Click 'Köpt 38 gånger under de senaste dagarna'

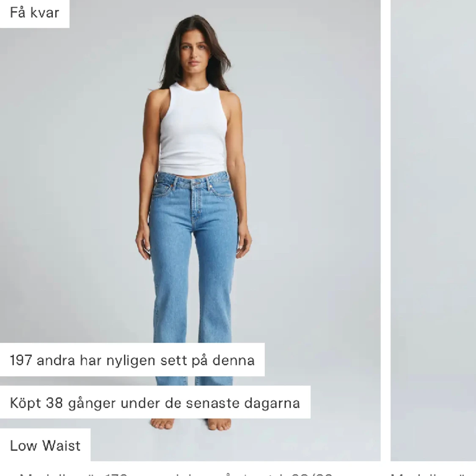coord(155,402)
